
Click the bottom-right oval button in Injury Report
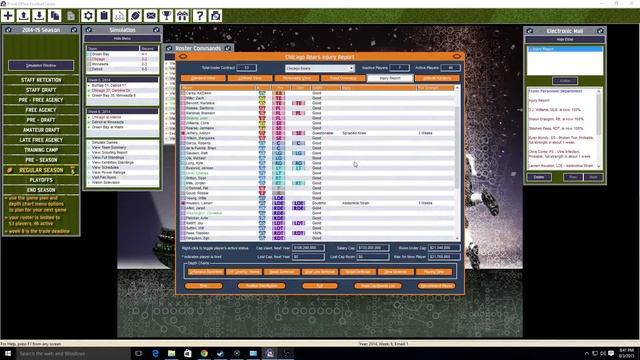(436, 286)
